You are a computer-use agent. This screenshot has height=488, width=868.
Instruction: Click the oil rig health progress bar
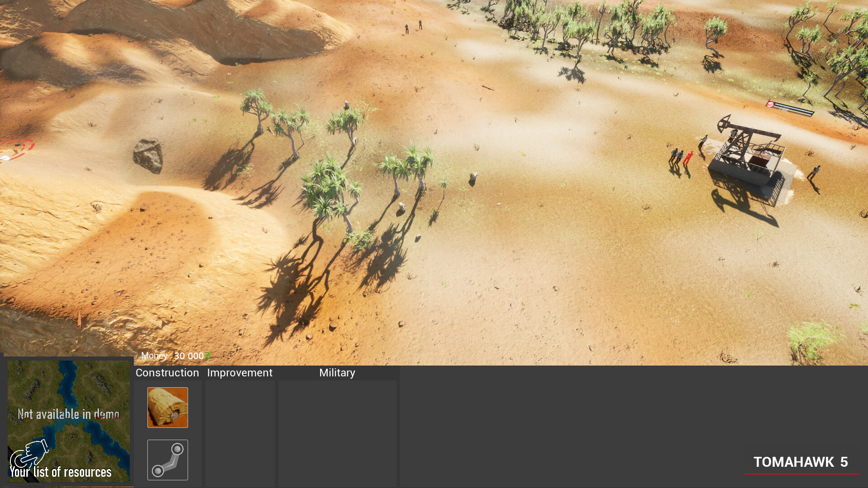click(794, 109)
